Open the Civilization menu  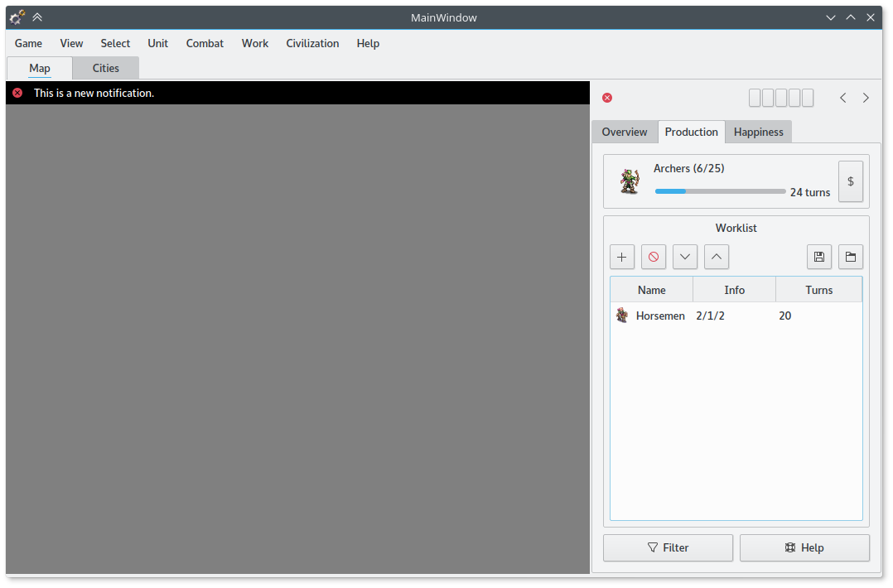pyautogui.click(x=312, y=43)
